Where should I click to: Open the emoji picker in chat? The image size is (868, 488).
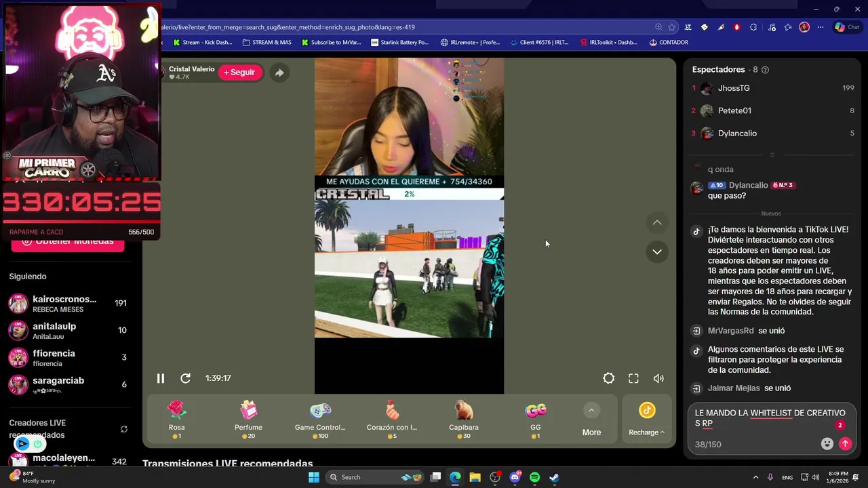coord(827,444)
